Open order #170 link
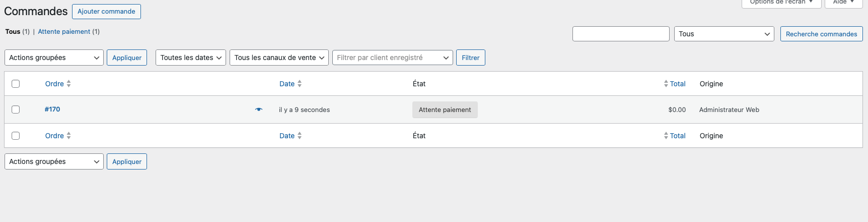This screenshot has width=868, height=222. (52, 109)
